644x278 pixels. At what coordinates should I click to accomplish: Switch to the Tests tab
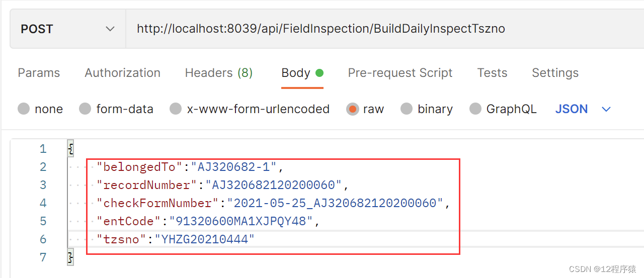[x=492, y=73]
